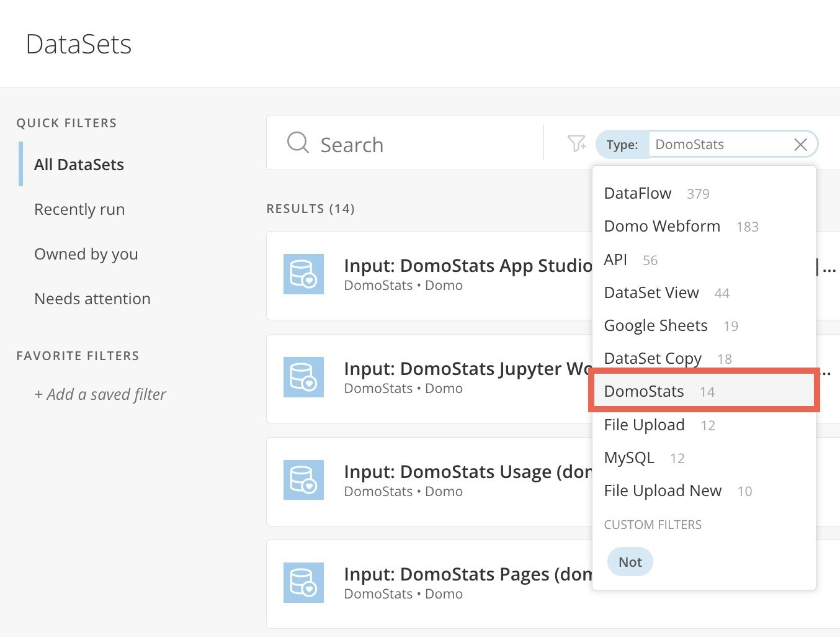
Task: Choose API type option
Action: coord(704,260)
